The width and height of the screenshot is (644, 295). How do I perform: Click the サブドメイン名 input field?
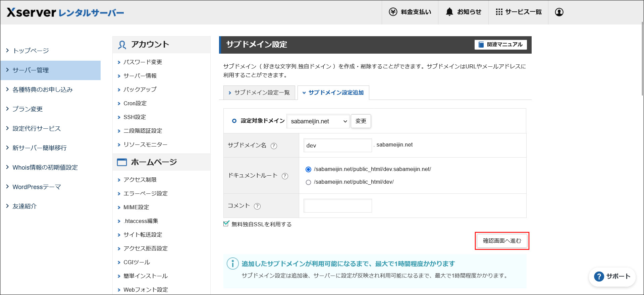337,145
